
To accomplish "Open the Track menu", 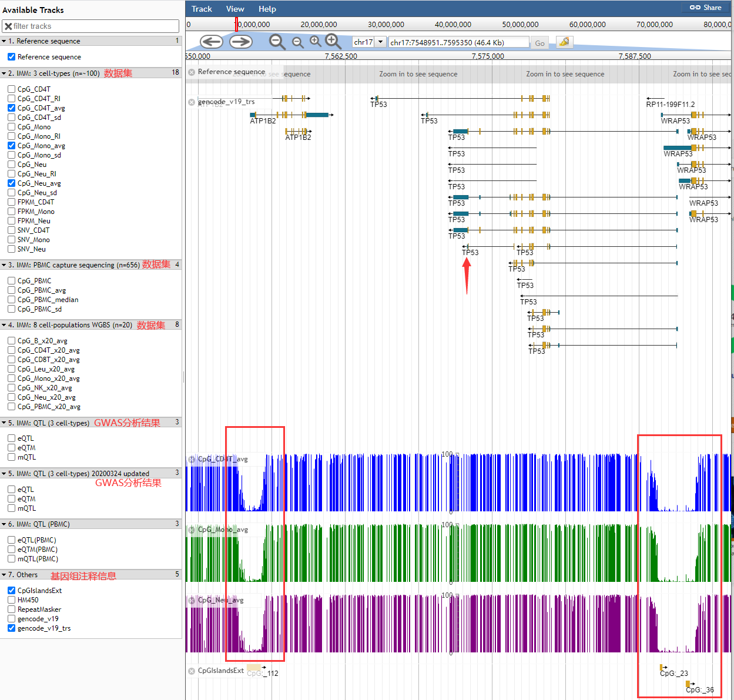I will [x=202, y=9].
